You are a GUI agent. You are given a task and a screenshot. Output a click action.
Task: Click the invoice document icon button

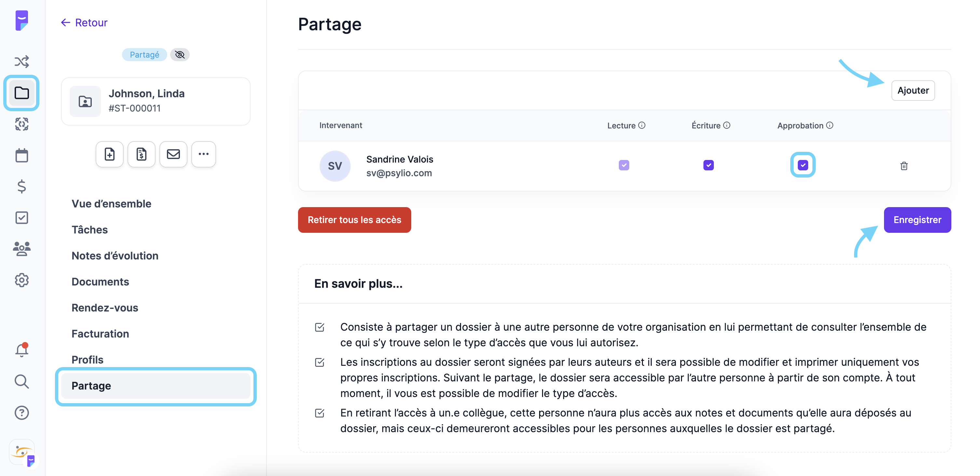[x=142, y=154]
